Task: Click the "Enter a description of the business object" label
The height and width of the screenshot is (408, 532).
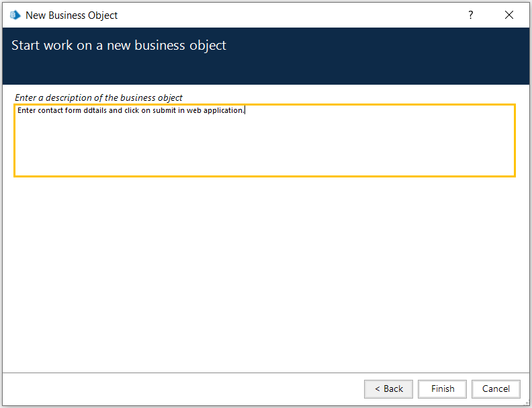Action: [98, 97]
